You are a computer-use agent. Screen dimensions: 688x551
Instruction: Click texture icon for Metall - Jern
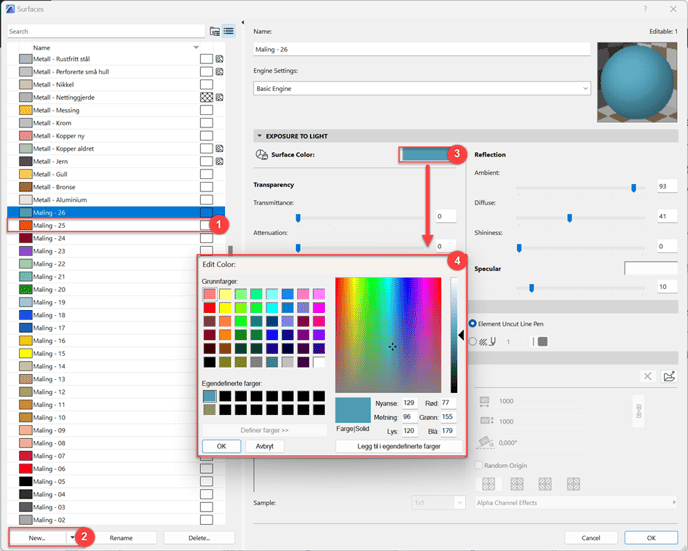point(219,161)
